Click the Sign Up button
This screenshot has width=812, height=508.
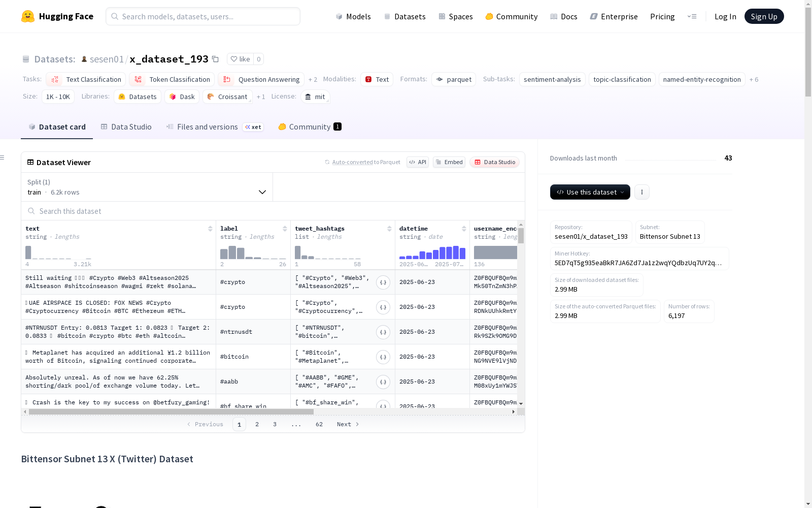(x=764, y=16)
